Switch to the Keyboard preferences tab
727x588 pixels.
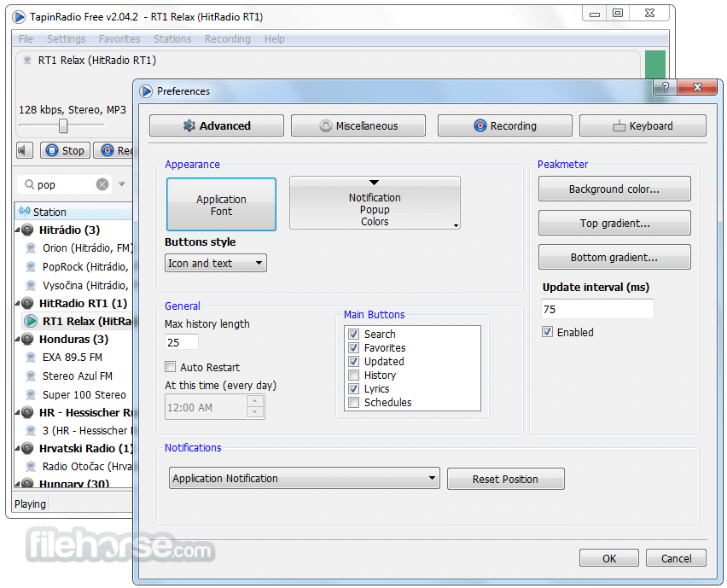(x=643, y=125)
